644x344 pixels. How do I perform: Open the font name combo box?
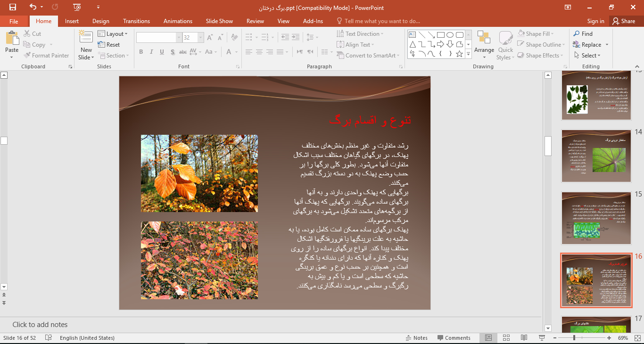tap(159, 38)
